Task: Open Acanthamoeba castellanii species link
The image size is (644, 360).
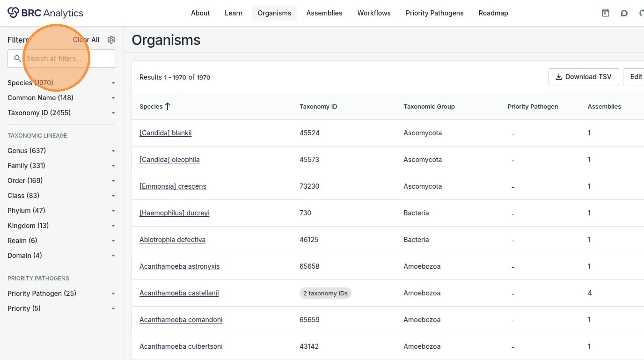Action: 179,293
